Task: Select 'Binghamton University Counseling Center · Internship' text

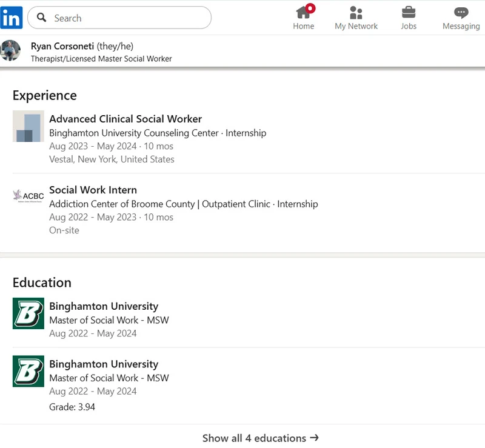Action: coord(158,133)
